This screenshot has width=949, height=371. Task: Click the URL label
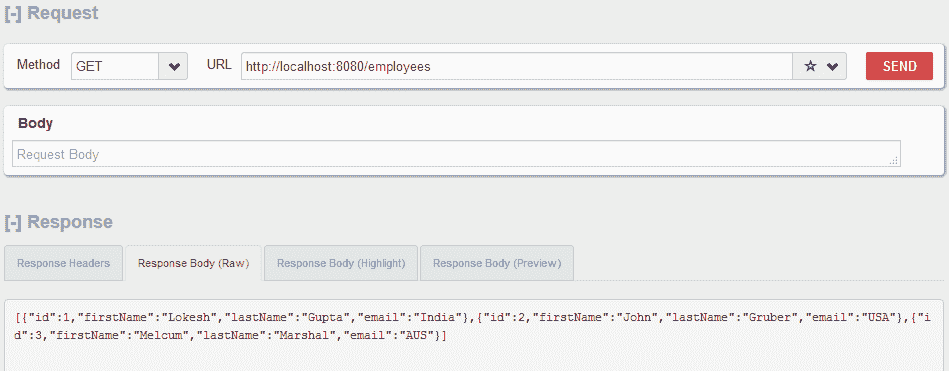pyautogui.click(x=219, y=65)
